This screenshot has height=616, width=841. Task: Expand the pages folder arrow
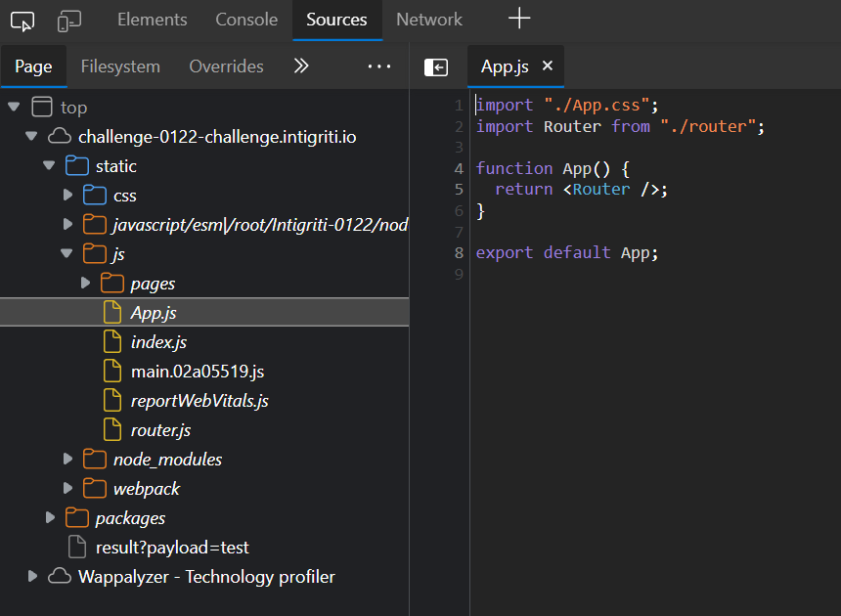click(86, 284)
